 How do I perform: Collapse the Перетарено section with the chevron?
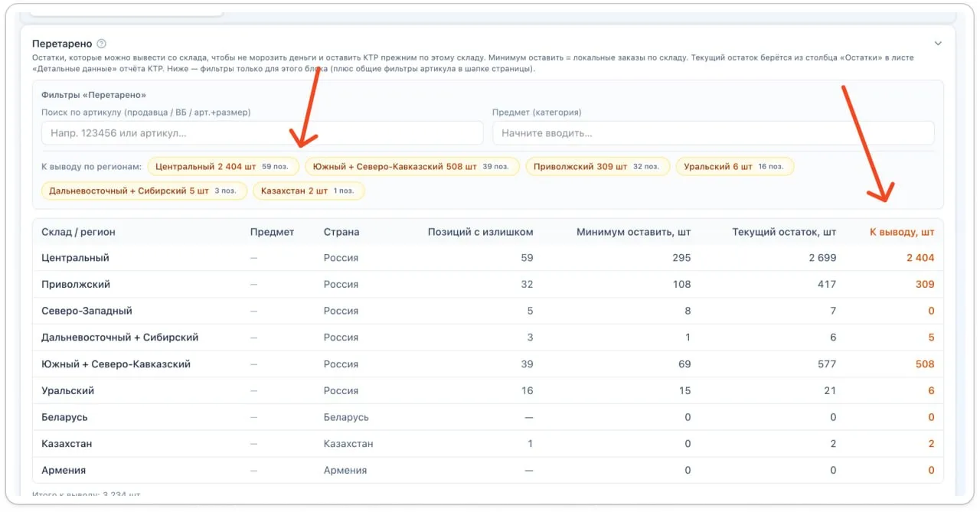click(x=938, y=44)
